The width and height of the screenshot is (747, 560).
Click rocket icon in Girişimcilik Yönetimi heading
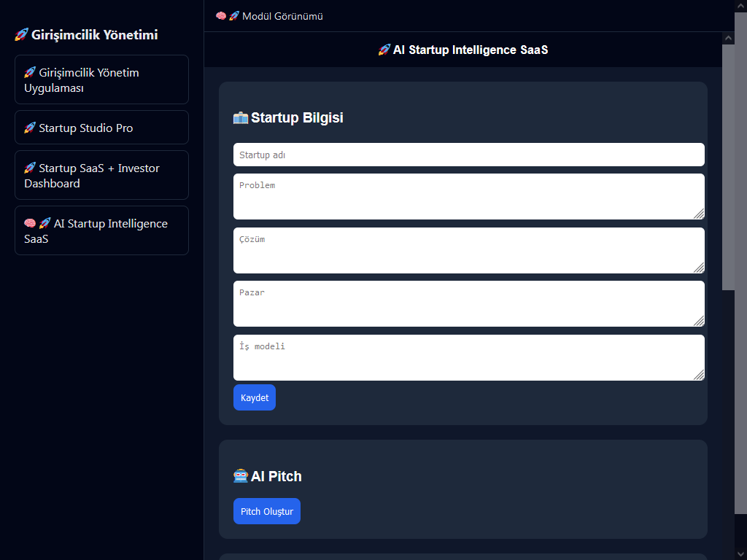[21, 35]
